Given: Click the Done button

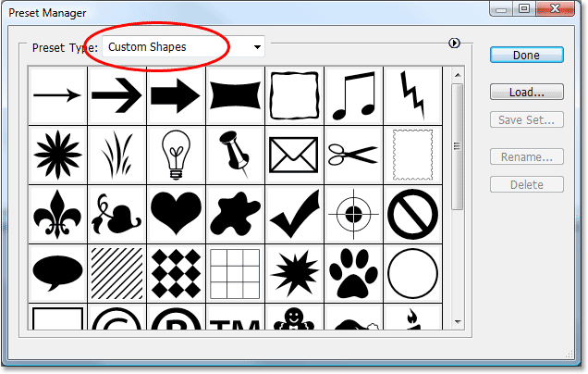Looking at the screenshot, I should [525, 55].
